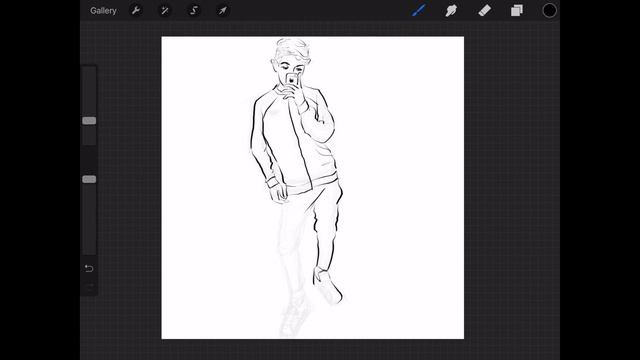Undo the last stroke with arrow
640x360 pixels.
(89, 268)
